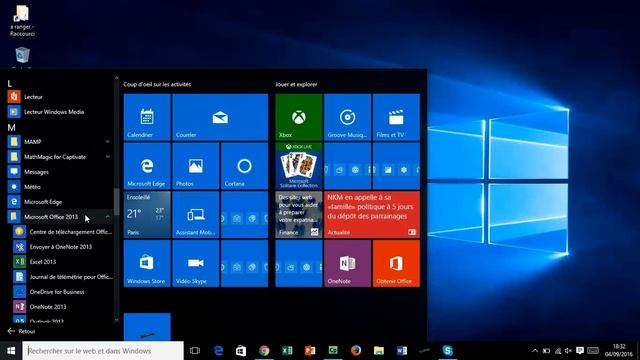Click the Retour back button

[22, 331]
